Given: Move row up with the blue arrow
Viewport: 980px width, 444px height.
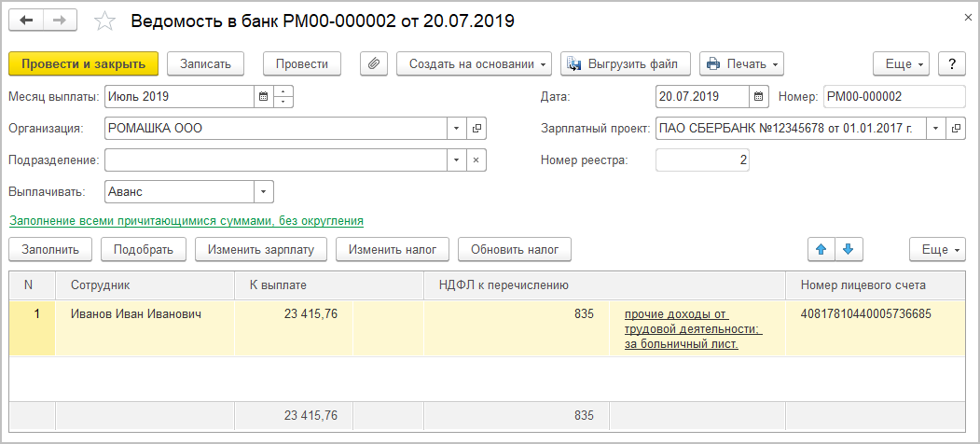Looking at the screenshot, I should click(821, 249).
